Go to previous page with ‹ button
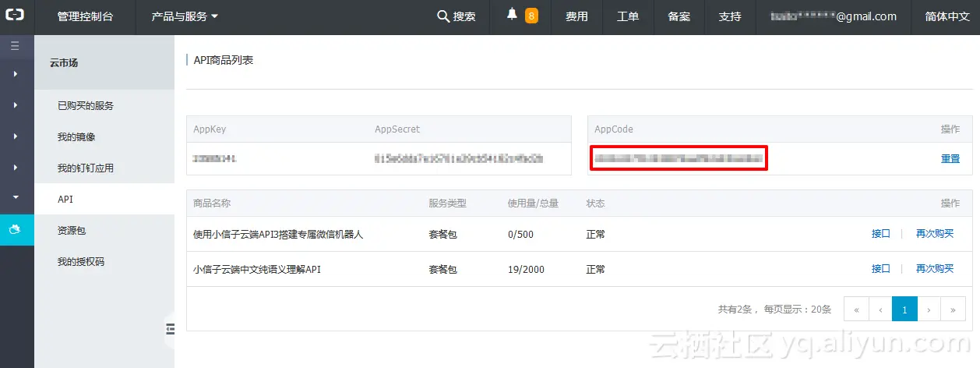980x368 pixels. 880,309
